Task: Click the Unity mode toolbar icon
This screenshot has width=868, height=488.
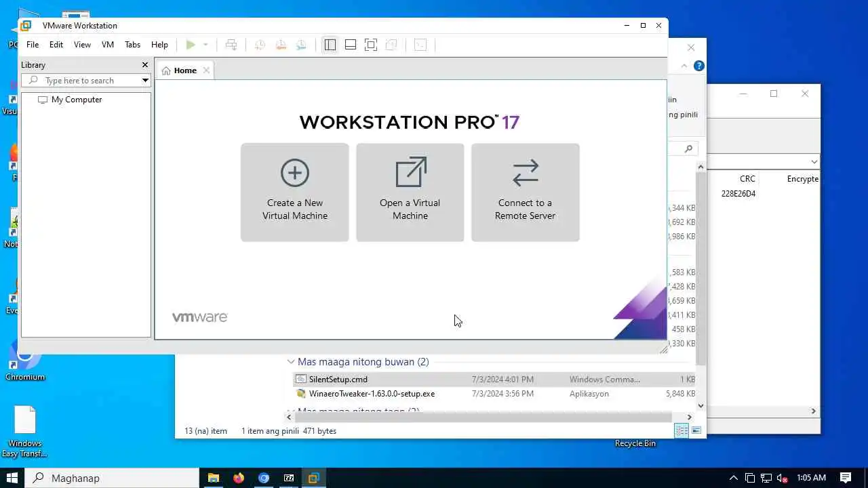Action: 391,45
